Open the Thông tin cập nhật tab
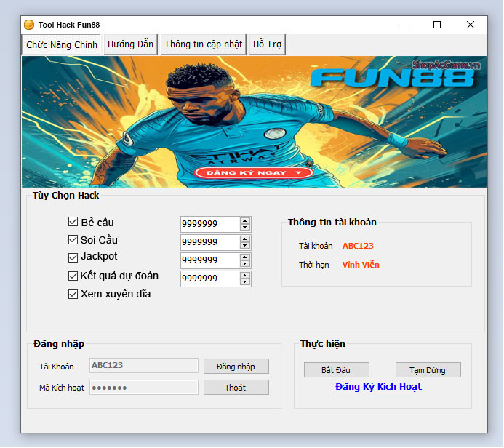 click(203, 44)
